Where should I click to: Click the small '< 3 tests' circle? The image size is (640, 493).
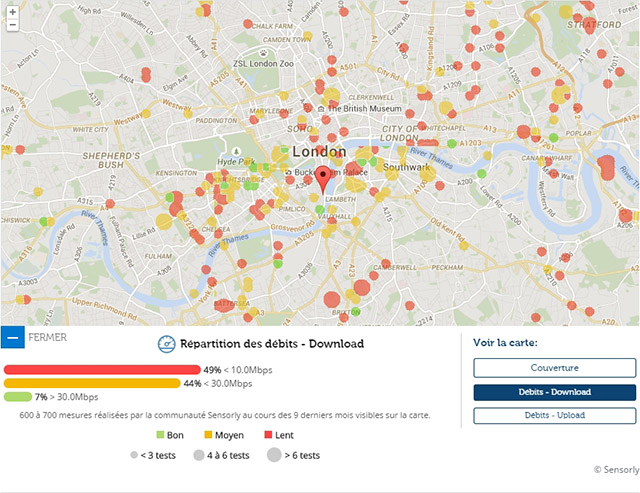(134, 455)
